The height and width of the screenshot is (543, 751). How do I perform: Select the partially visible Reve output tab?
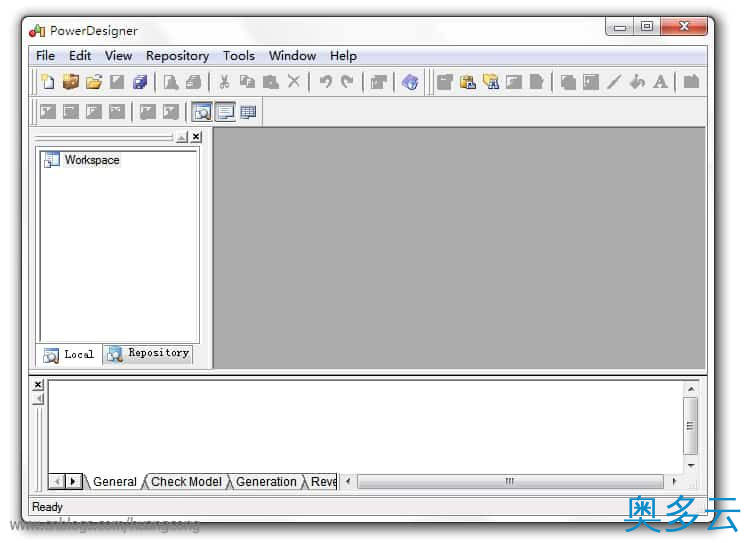point(323,482)
